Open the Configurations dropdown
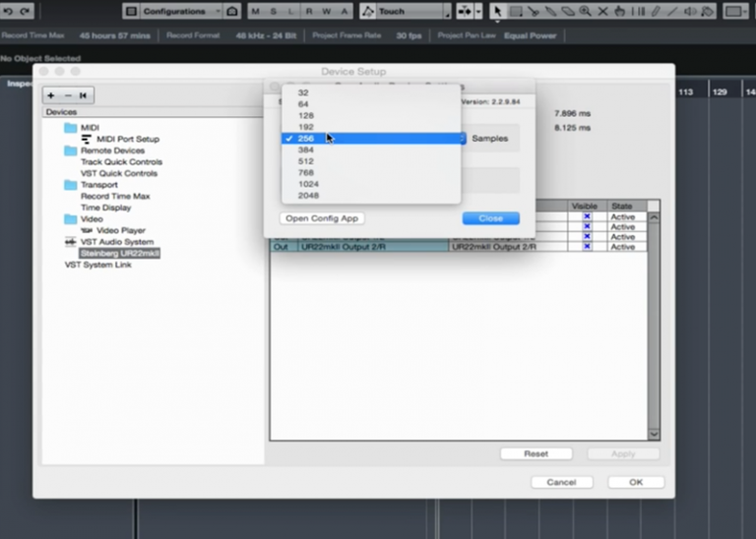 point(180,12)
